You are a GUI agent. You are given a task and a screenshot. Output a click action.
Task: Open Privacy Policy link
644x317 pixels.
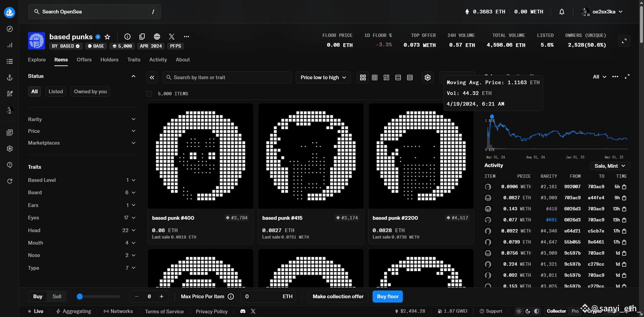(x=212, y=312)
